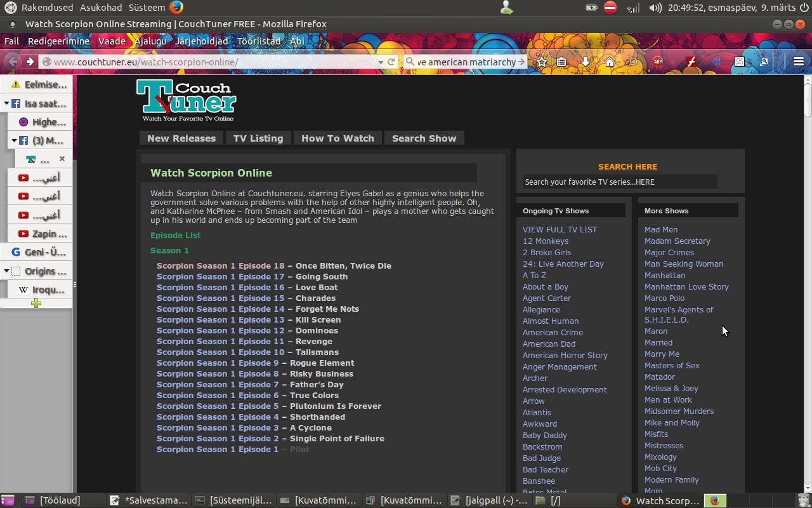The width and height of the screenshot is (812, 508).
Task: Open the power menu icon in top panel
Action: (803, 8)
